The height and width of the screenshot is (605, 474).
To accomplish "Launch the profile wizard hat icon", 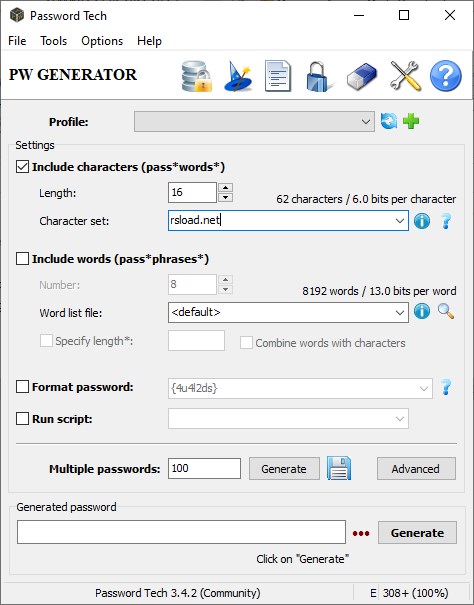I will 238,76.
